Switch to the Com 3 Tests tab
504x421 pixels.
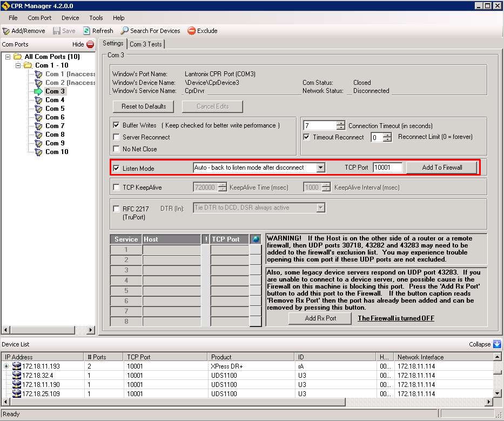click(145, 44)
